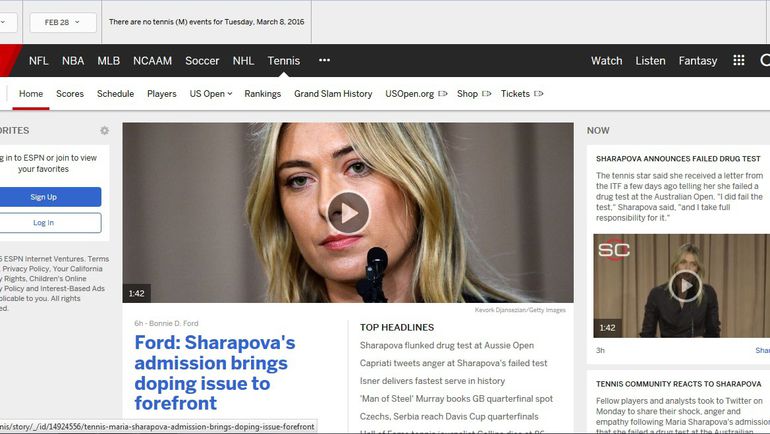Select the Tennis tab in top navigation
Screen dimensions: 770x434
283,61
